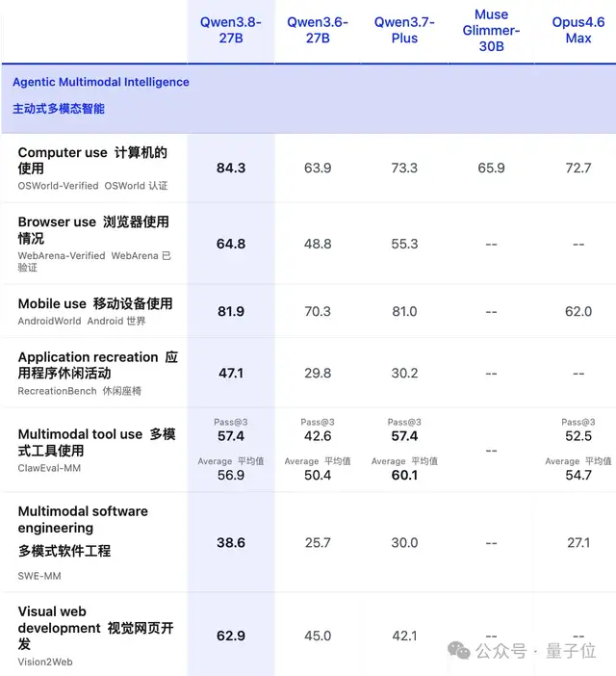Select Muse Glimmer's '--' in Mobile use row
The height and width of the screenshot is (676, 616).
[491, 312]
